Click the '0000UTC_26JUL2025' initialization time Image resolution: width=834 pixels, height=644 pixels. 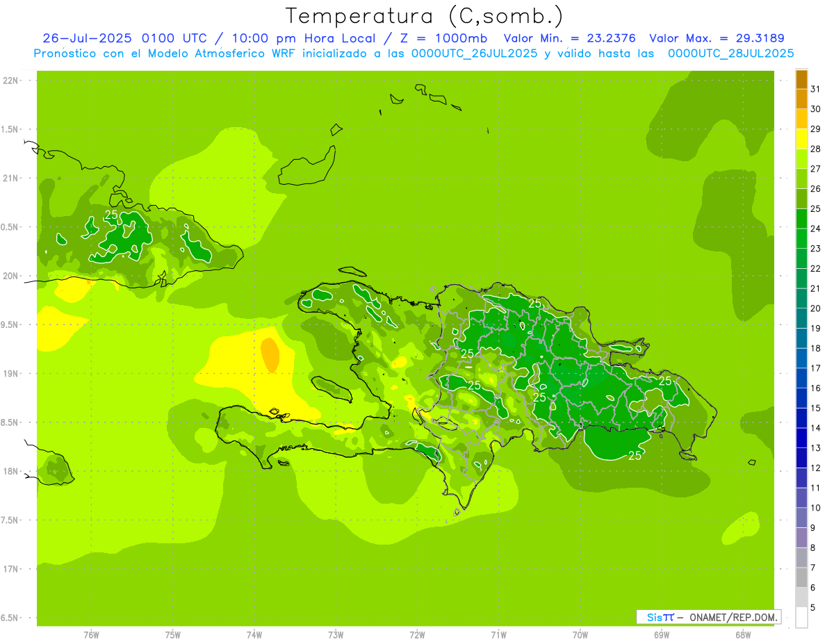(x=474, y=53)
